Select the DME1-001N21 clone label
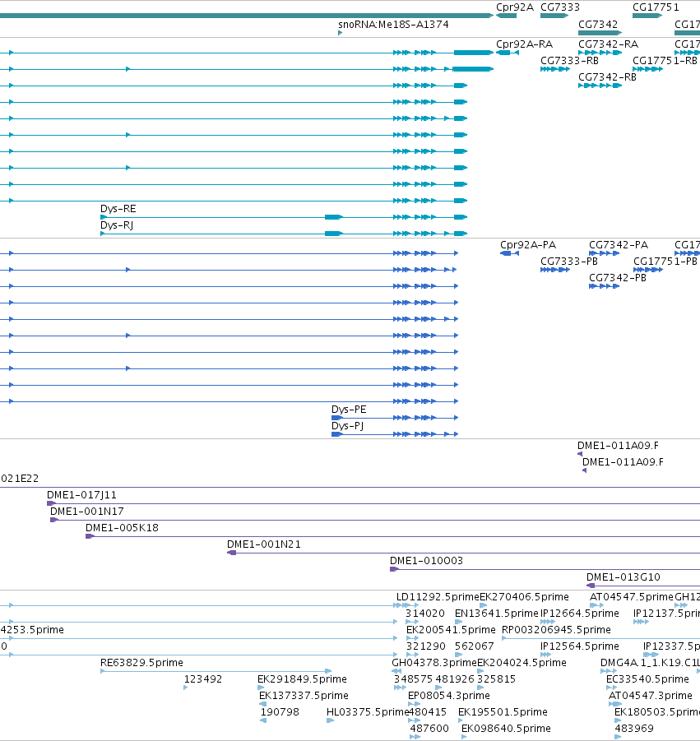This screenshot has width=700, height=741. [264, 544]
